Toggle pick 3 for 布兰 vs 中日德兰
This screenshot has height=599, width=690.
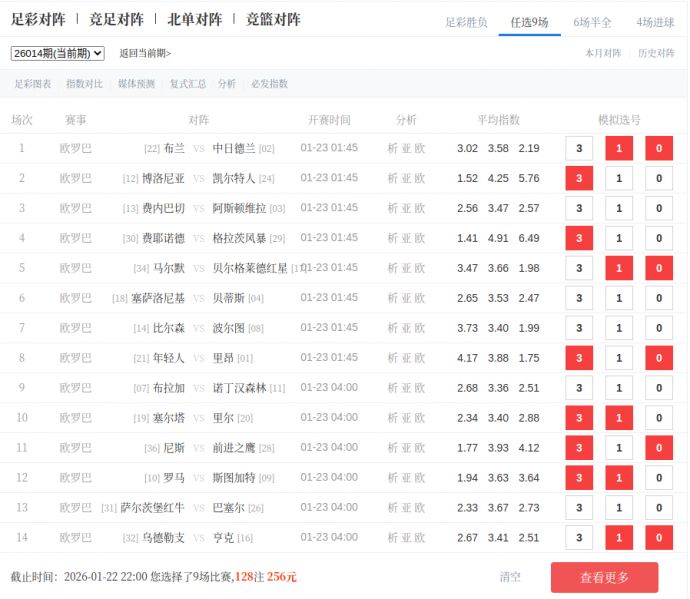pyautogui.click(x=579, y=149)
